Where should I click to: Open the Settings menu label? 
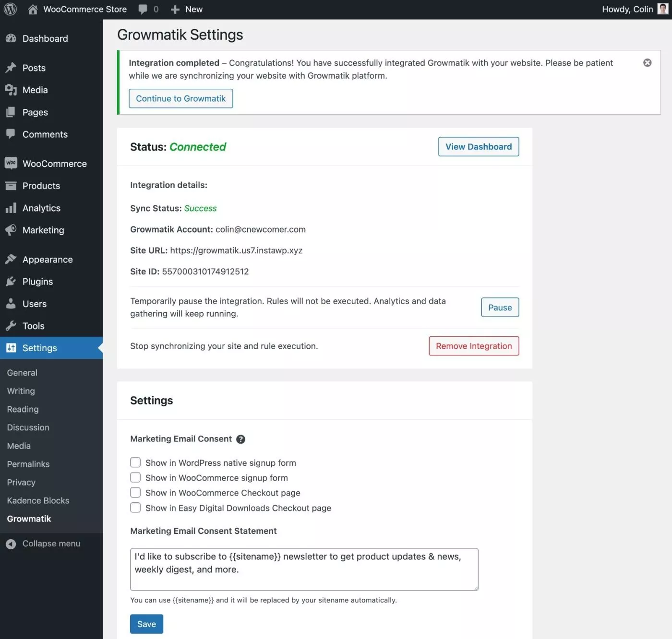coord(39,348)
